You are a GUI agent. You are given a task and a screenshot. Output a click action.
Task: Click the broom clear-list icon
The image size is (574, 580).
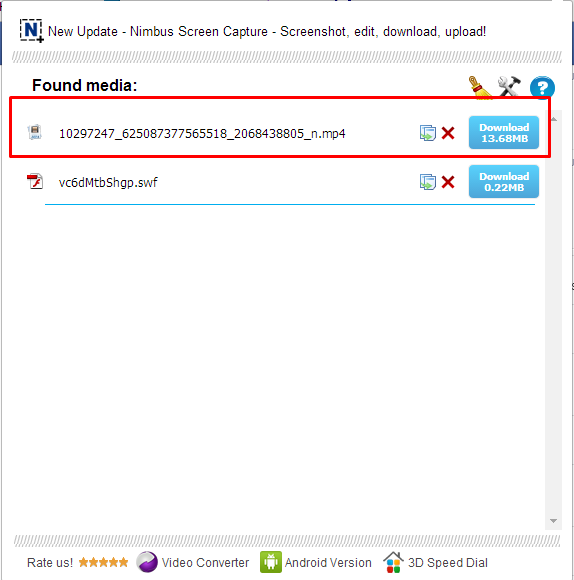pyautogui.click(x=480, y=88)
